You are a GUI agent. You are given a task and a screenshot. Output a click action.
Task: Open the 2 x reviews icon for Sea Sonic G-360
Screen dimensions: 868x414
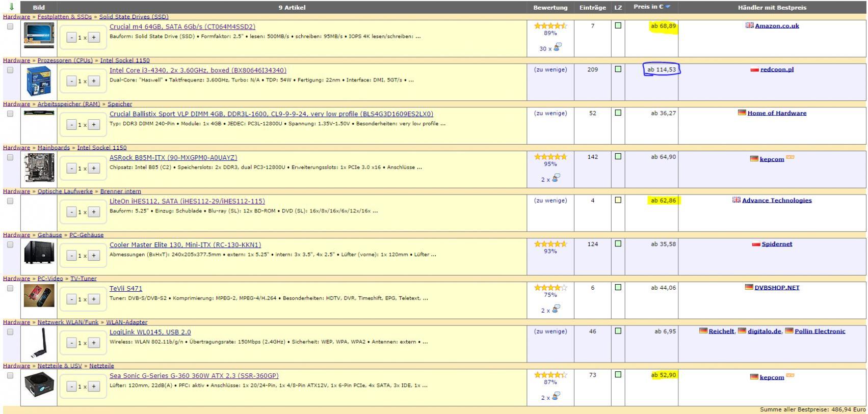(x=556, y=396)
